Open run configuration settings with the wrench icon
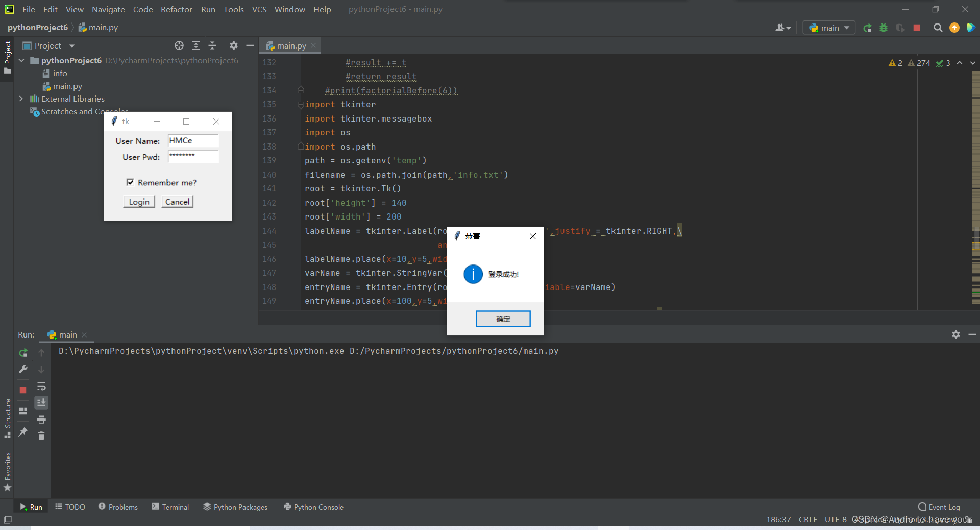The image size is (980, 530). (23, 370)
